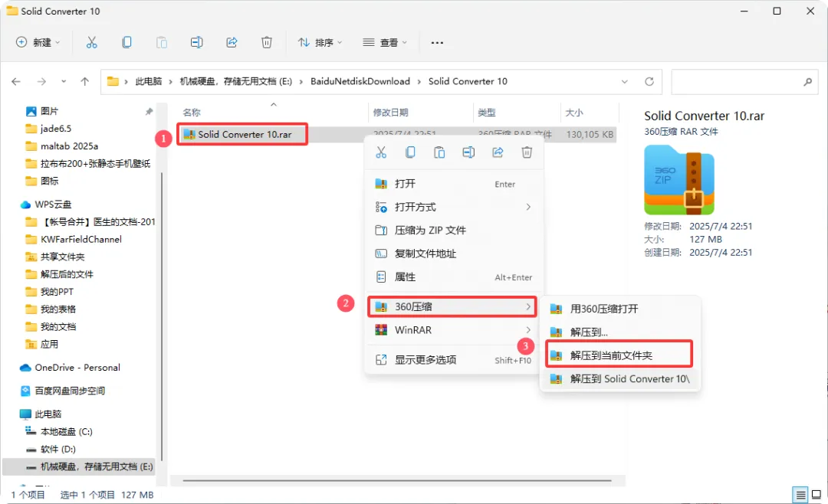Refresh the current folder

click(x=649, y=81)
